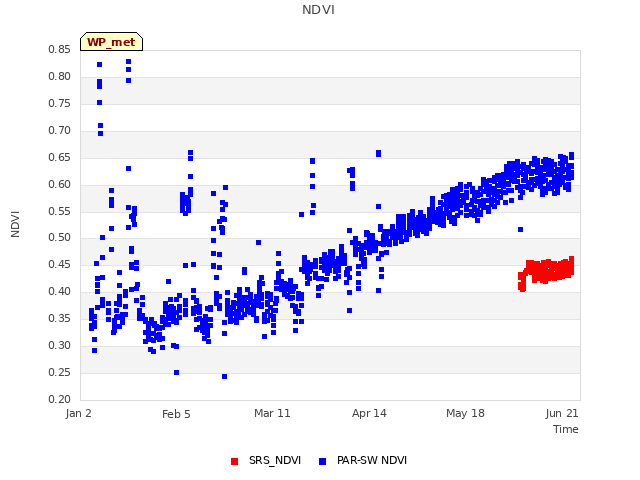Click the Apr 14 date tick label
The image size is (640, 480).
click(369, 413)
